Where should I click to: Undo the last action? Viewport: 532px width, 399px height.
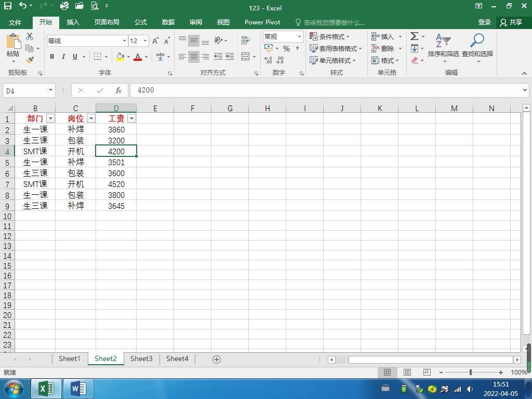pos(23,6)
